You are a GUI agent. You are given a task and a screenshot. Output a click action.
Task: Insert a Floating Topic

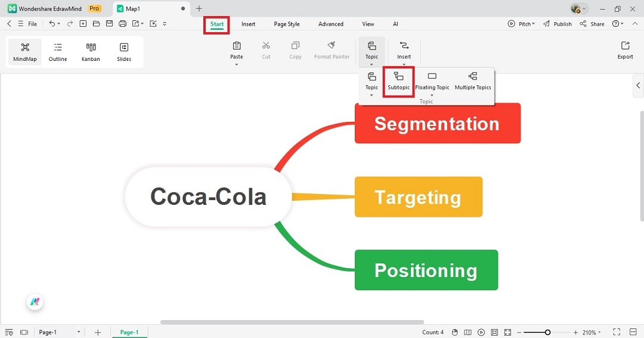[x=432, y=81]
